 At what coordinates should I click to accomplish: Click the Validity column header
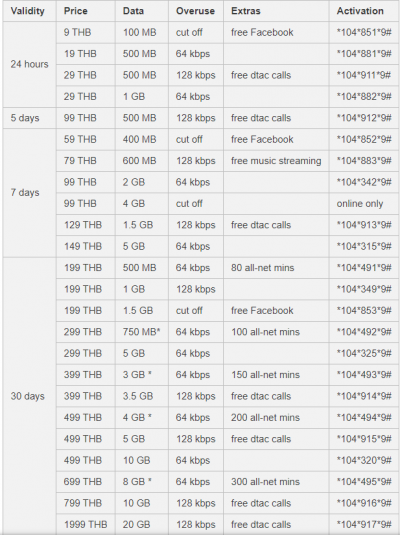pyautogui.click(x=27, y=11)
